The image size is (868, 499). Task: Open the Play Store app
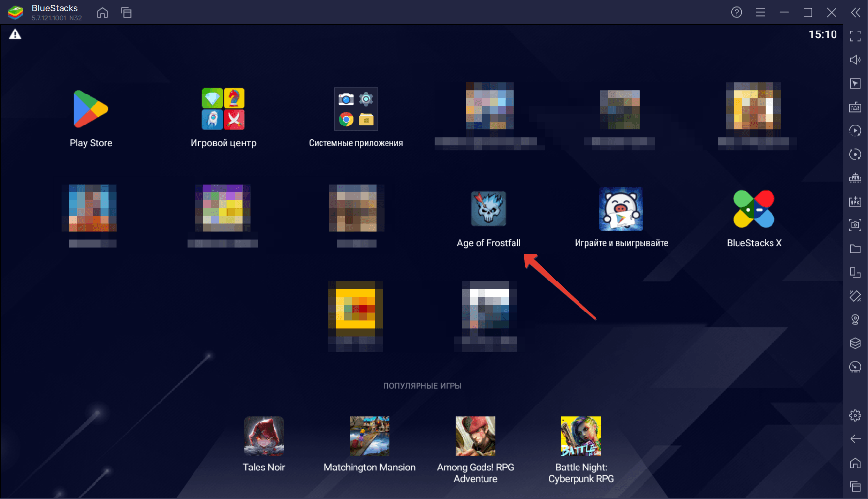pos(91,109)
